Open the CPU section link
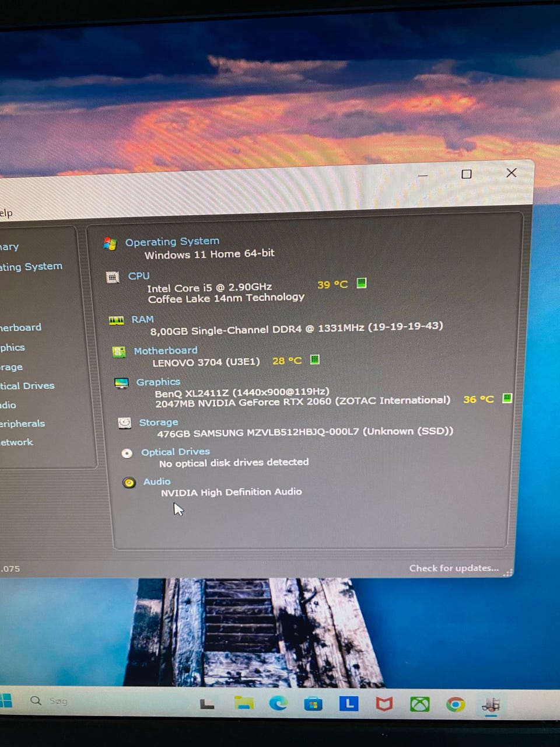Viewport: 560px width, 747px height. click(139, 276)
